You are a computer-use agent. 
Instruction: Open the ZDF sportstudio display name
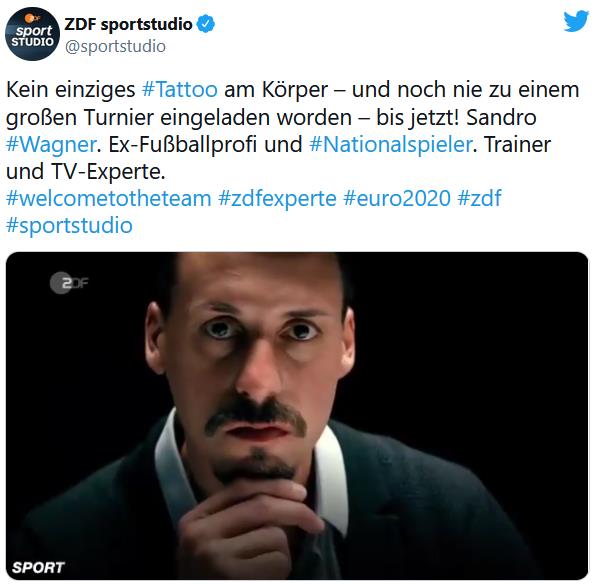[128, 24]
